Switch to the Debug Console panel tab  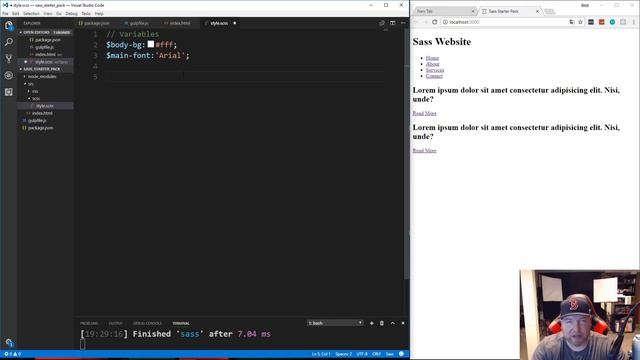tap(147, 323)
